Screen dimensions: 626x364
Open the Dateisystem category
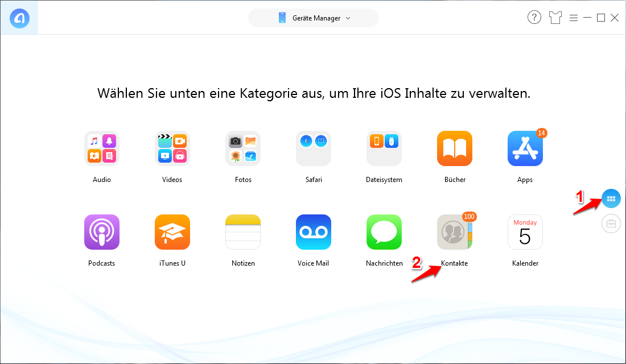coord(384,148)
